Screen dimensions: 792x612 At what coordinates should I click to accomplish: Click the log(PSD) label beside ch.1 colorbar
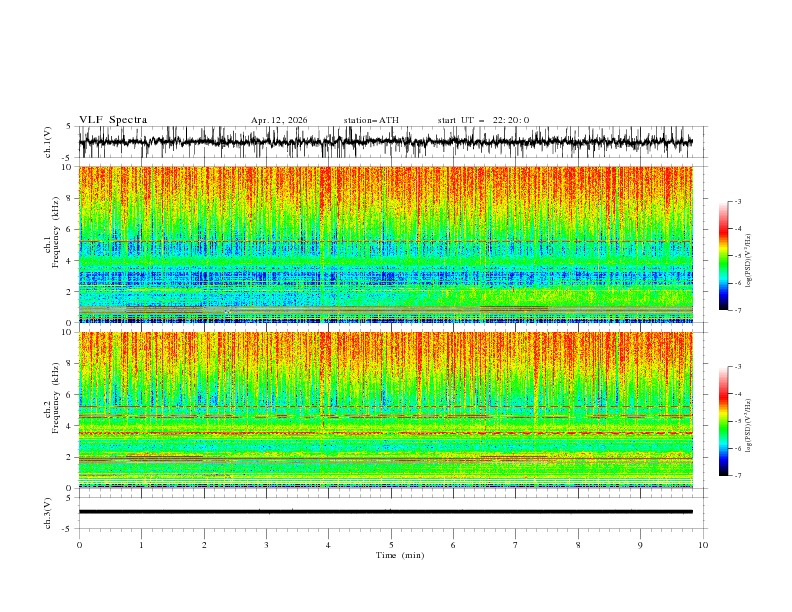coord(748,261)
